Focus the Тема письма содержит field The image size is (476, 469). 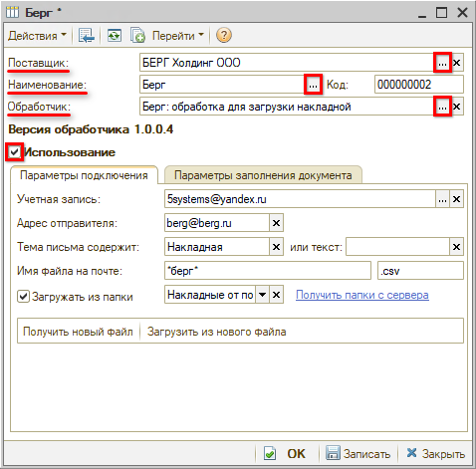click(x=217, y=247)
